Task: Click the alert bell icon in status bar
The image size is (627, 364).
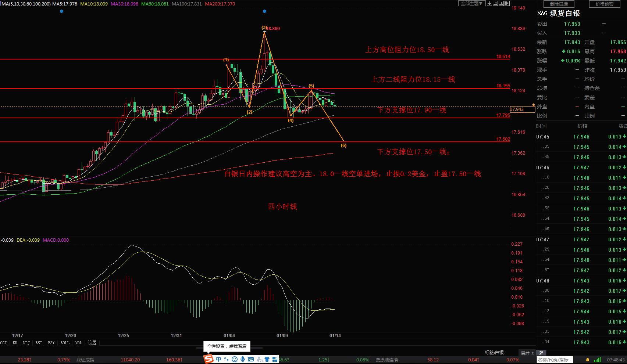Action: click(588, 360)
